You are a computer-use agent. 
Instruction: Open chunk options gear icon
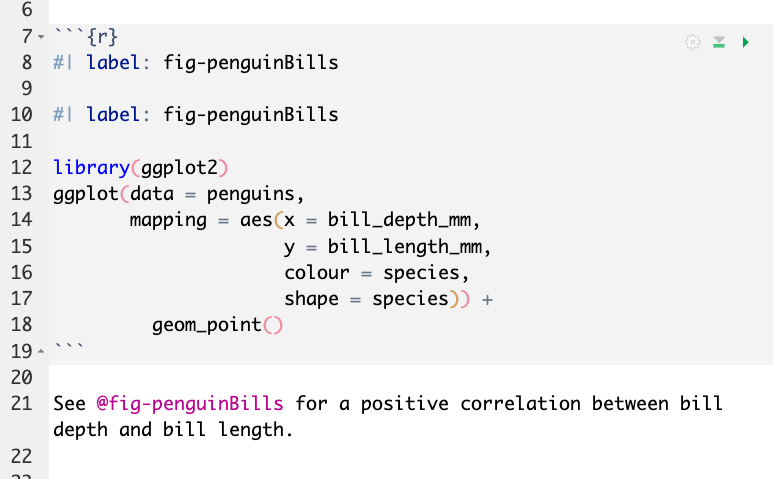coord(692,42)
